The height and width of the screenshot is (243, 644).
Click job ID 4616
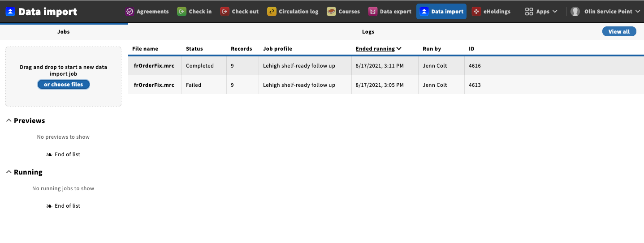click(475, 66)
